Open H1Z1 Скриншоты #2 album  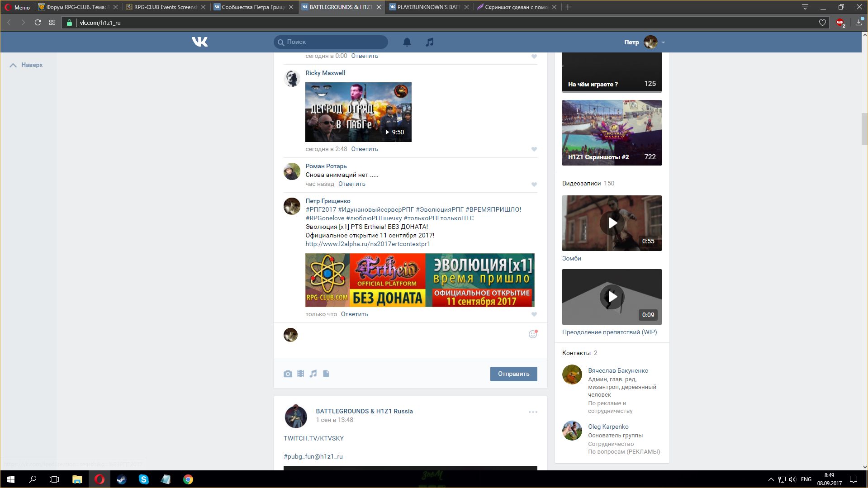pyautogui.click(x=612, y=133)
